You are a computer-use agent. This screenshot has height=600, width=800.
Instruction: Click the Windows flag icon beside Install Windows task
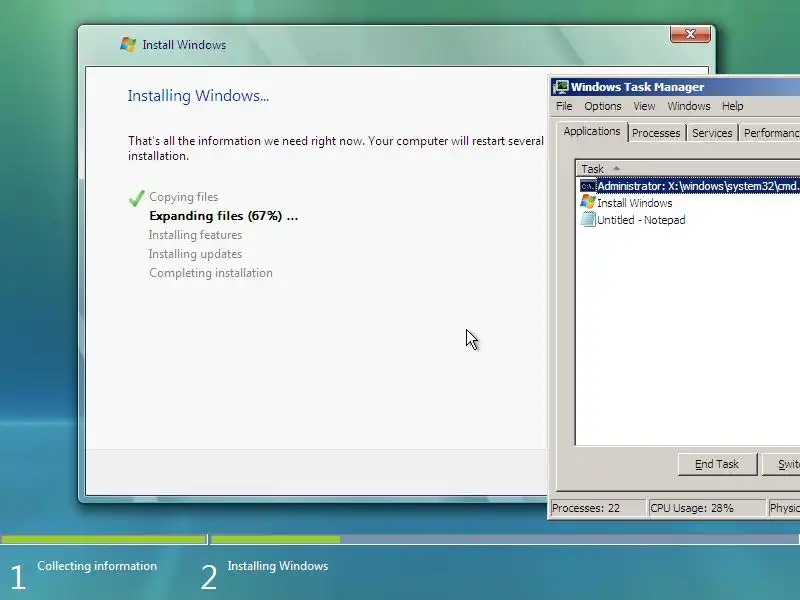[x=588, y=202]
